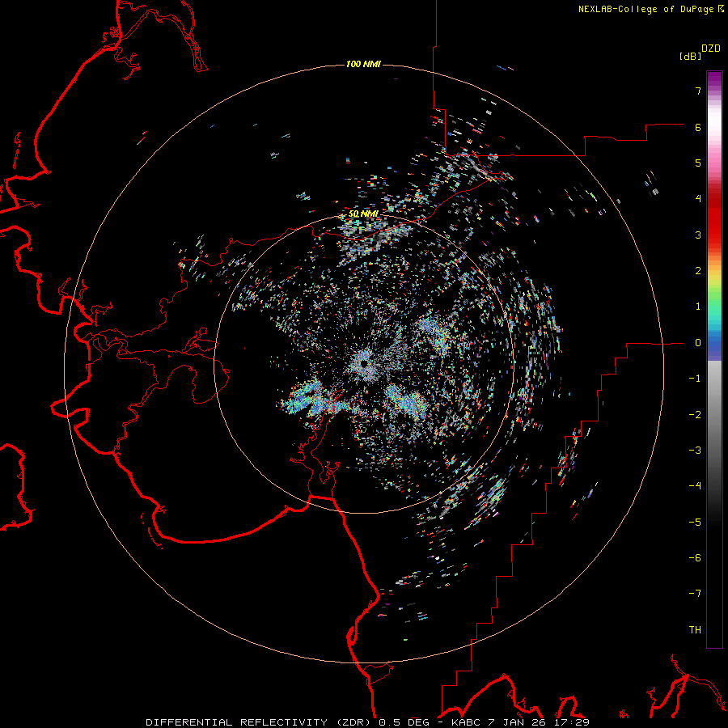
Task: Click the positive 3 dB scale value
Action: coord(698,235)
